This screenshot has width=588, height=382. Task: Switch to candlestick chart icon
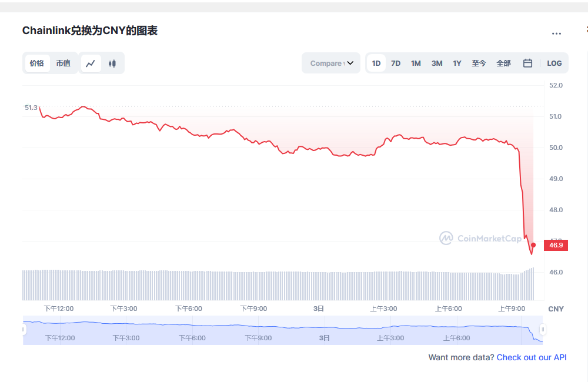point(112,63)
